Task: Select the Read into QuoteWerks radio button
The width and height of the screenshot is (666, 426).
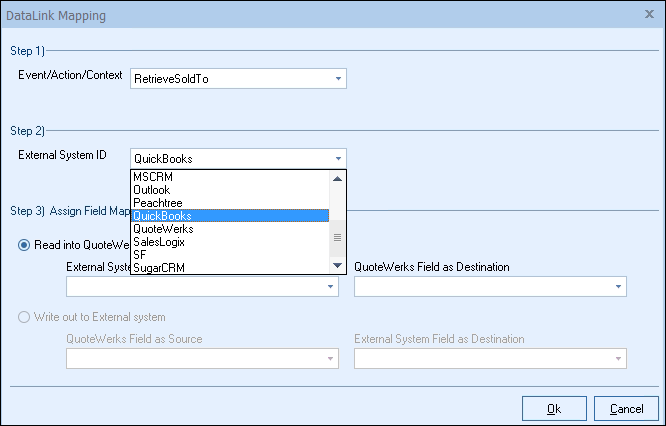Action: 25,246
